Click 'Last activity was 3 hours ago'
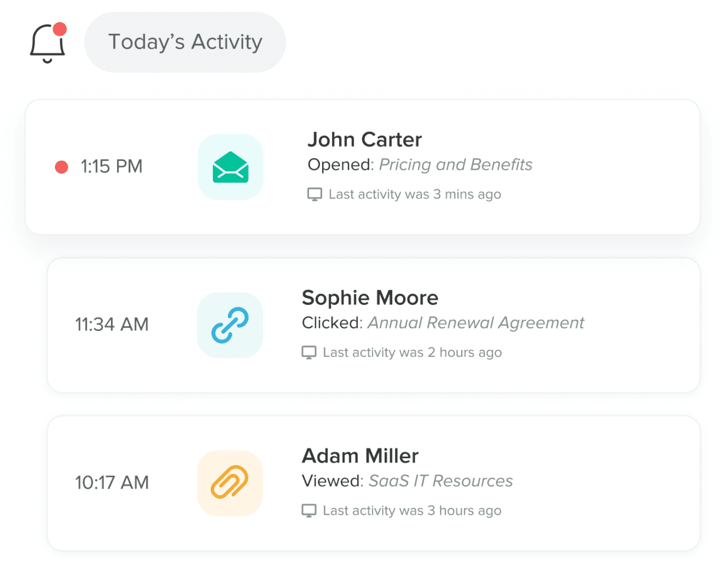 click(x=412, y=510)
